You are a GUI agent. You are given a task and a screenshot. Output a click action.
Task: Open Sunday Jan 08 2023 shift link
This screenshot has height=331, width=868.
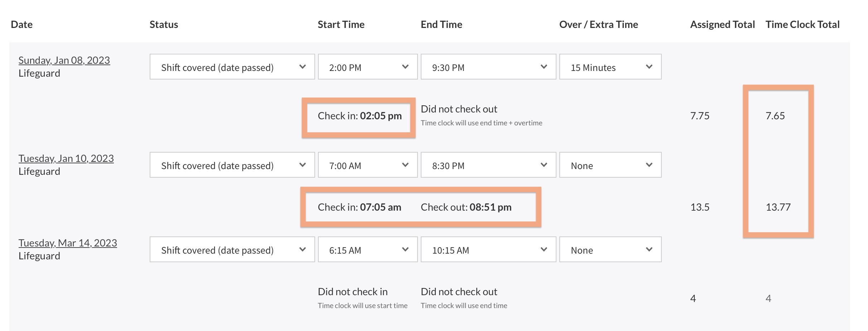tap(64, 60)
